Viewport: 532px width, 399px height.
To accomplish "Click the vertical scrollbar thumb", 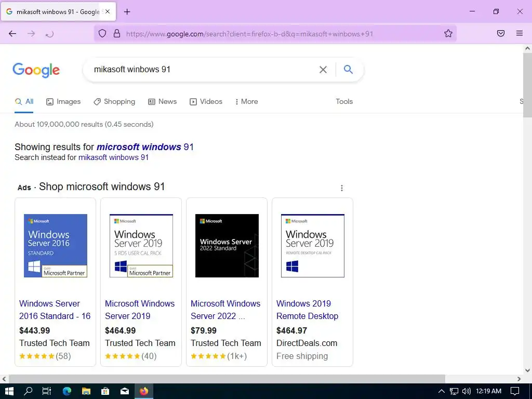I will pyautogui.click(x=527, y=85).
